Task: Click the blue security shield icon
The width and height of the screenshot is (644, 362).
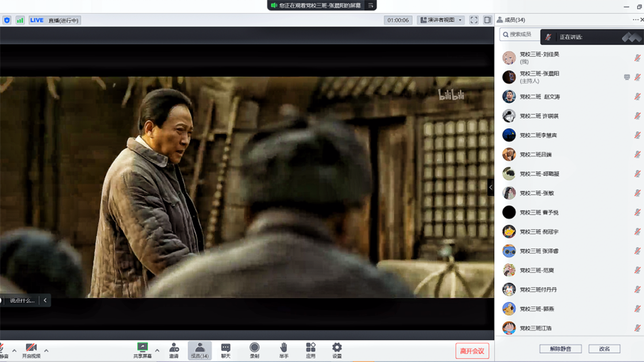Action: point(7,20)
